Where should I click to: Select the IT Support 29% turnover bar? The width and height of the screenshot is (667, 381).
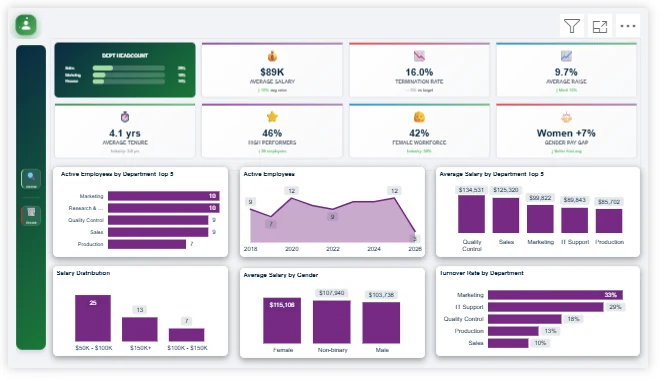point(546,307)
